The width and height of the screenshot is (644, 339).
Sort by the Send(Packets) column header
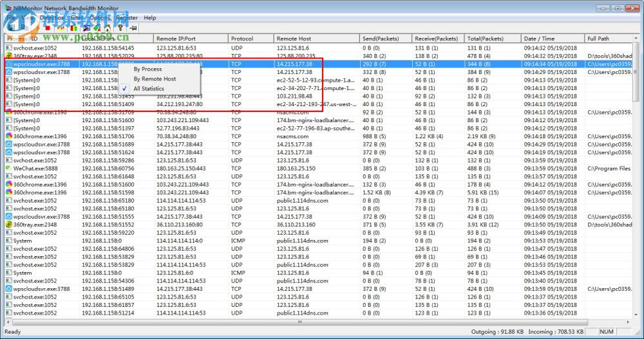(x=386, y=39)
